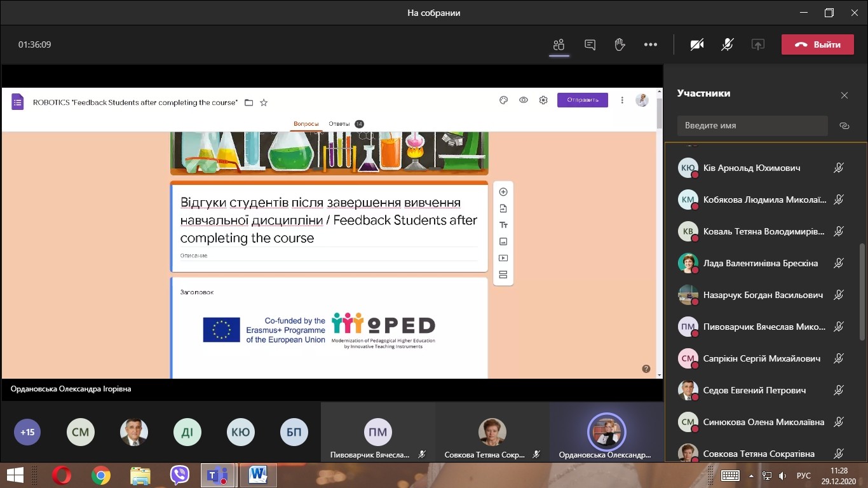868x488 pixels.
Task: Show participants panel icon in toolbar
Action: tap(559, 44)
